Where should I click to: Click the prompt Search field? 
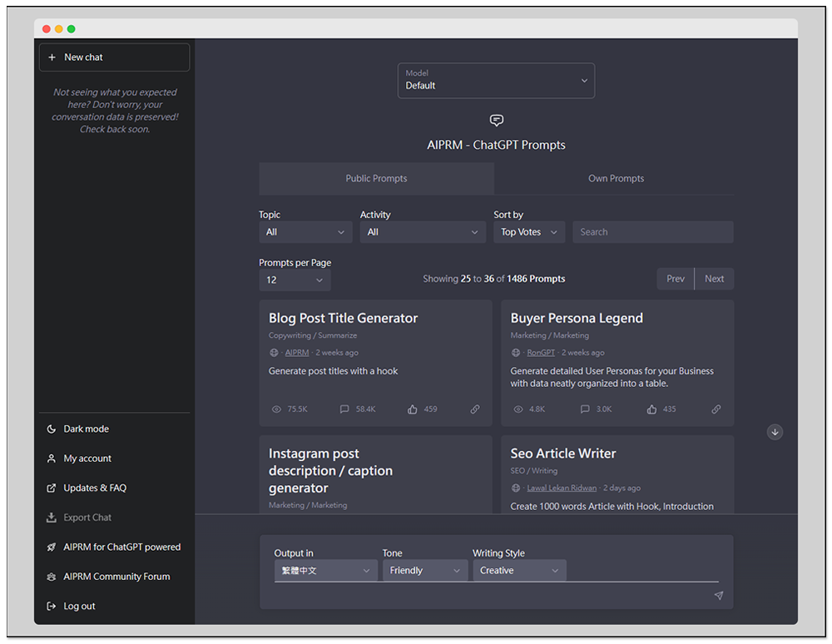pos(652,232)
